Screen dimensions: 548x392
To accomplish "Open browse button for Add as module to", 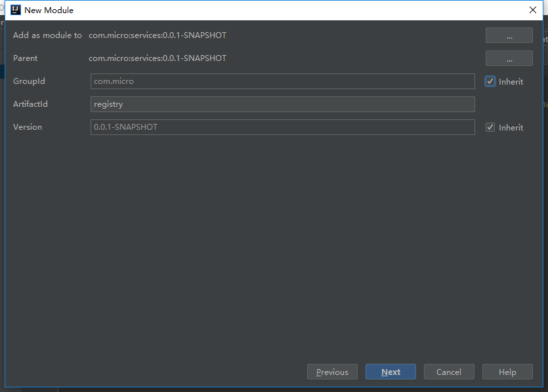I will 509,35.
